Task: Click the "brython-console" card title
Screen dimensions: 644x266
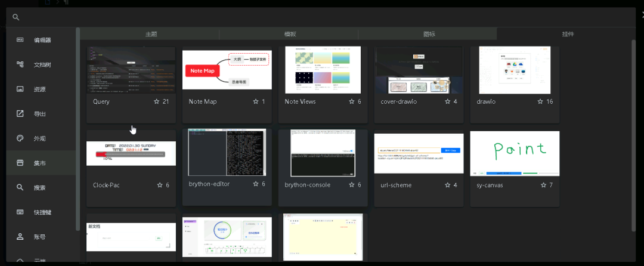Action: click(308, 185)
